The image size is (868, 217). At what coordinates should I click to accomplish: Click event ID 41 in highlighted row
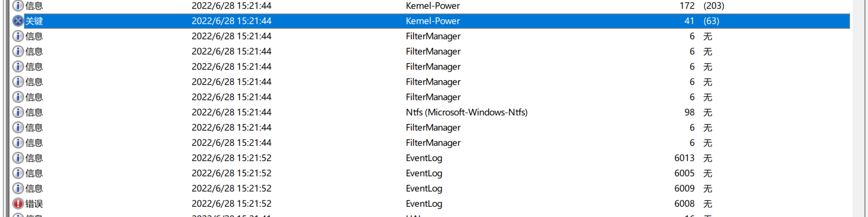689,21
